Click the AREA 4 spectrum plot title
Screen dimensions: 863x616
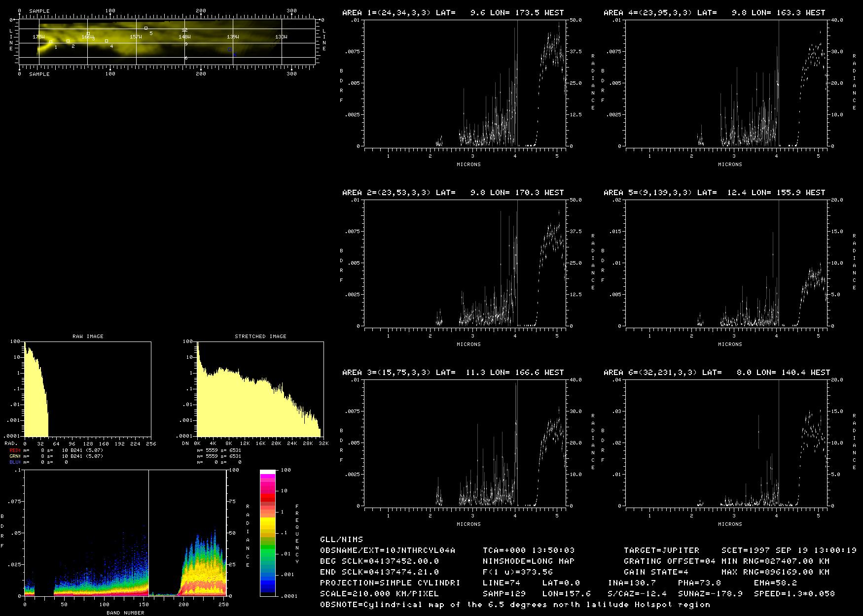(x=714, y=13)
